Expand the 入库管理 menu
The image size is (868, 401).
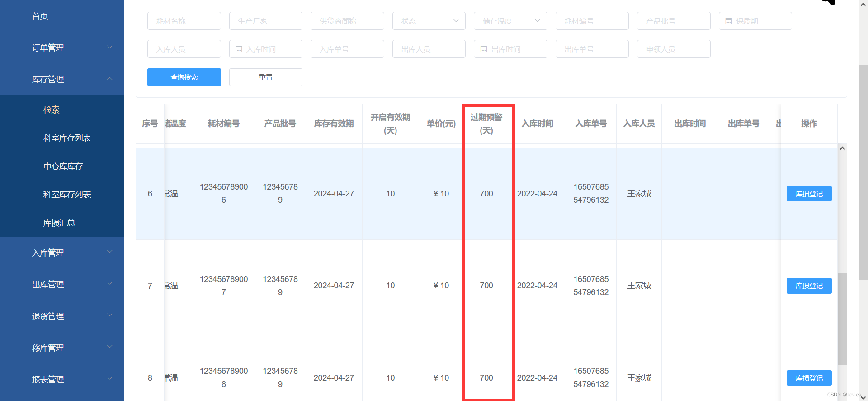tap(62, 253)
